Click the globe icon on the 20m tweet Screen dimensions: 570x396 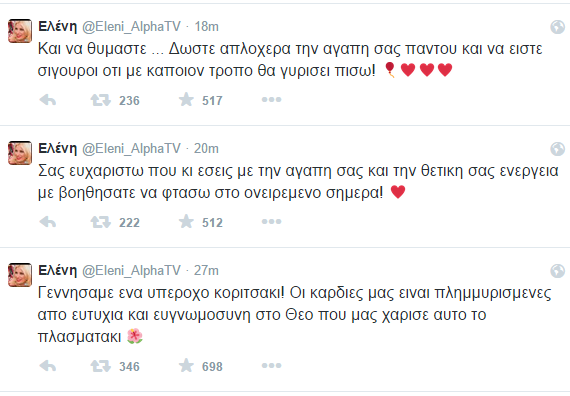click(558, 149)
